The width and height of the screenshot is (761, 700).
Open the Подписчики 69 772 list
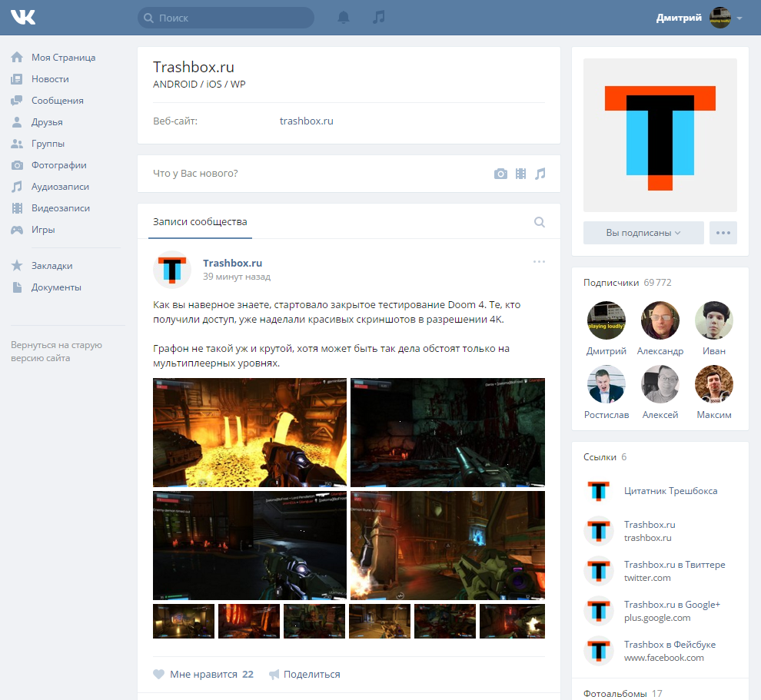[x=627, y=282]
